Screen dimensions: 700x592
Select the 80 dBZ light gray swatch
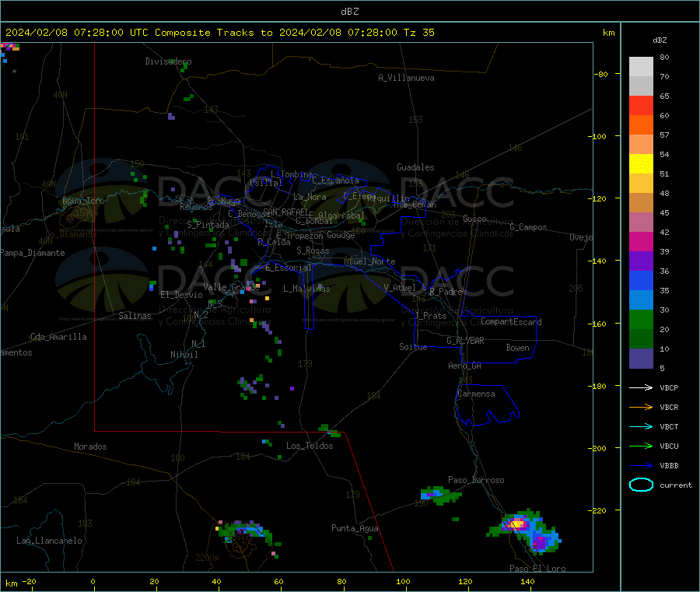point(641,67)
